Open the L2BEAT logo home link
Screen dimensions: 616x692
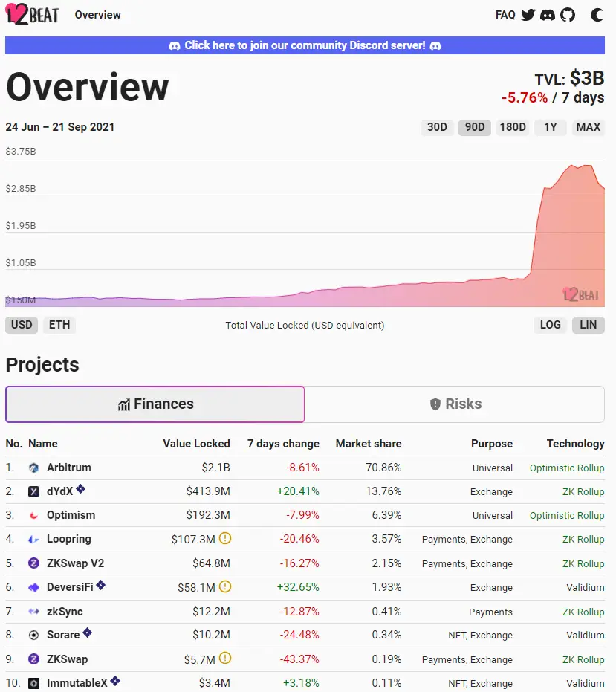[x=32, y=15]
